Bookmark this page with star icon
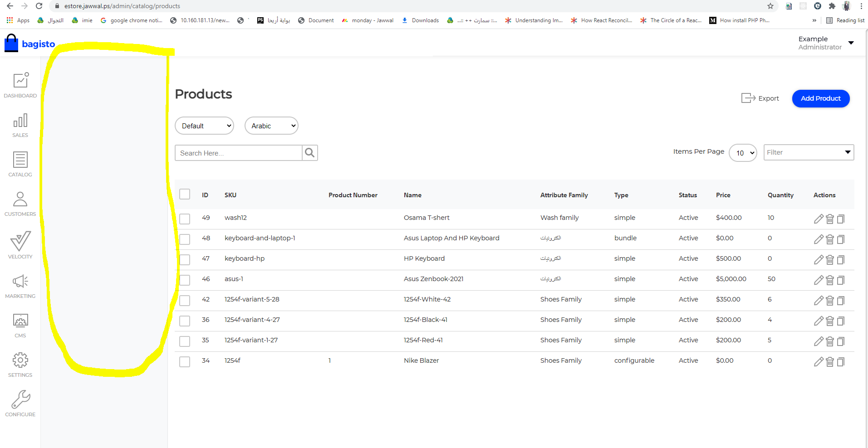The width and height of the screenshot is (868, 448). (x=770, y=6)
